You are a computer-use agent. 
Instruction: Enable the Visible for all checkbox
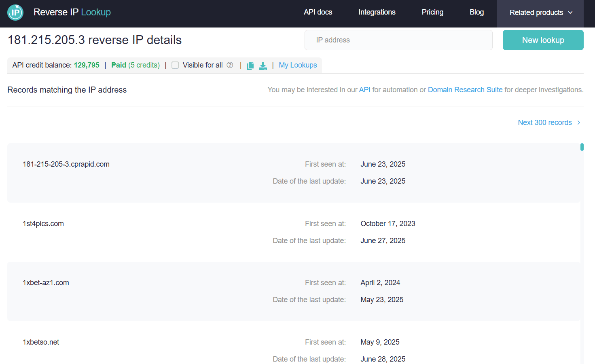[175, 65]
